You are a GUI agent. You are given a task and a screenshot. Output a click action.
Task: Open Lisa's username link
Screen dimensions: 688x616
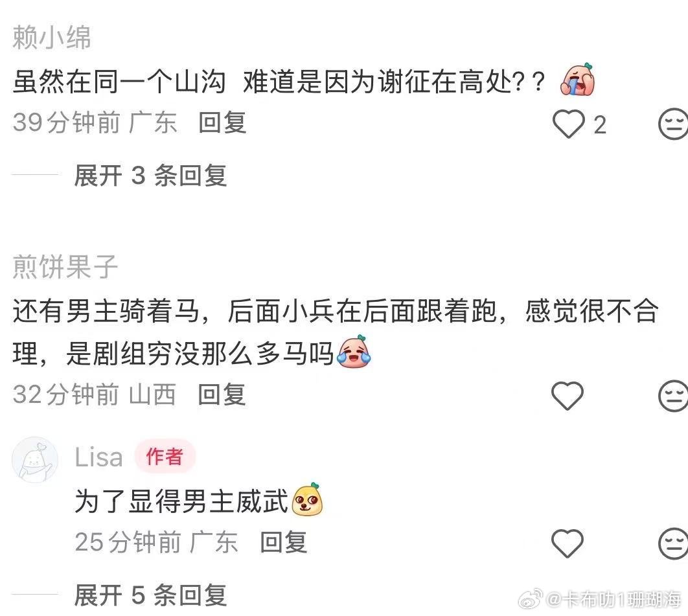(x=98, y=457)
